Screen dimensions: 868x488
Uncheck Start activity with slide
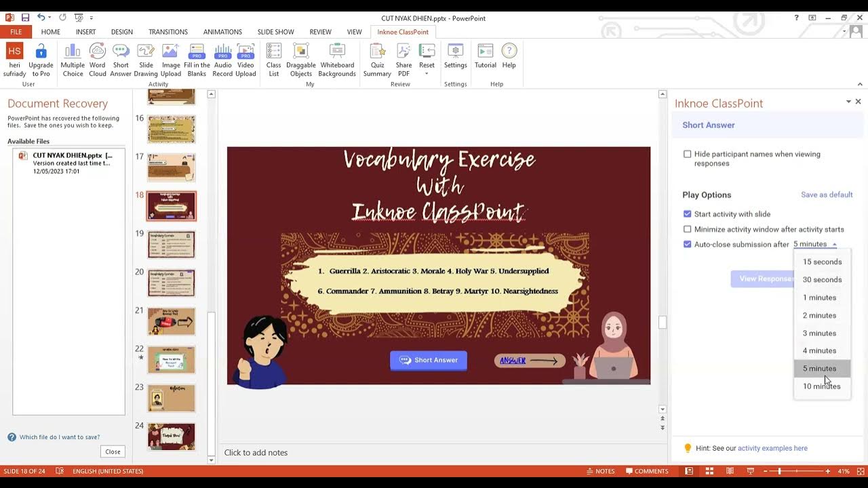[x=687, y=214]
